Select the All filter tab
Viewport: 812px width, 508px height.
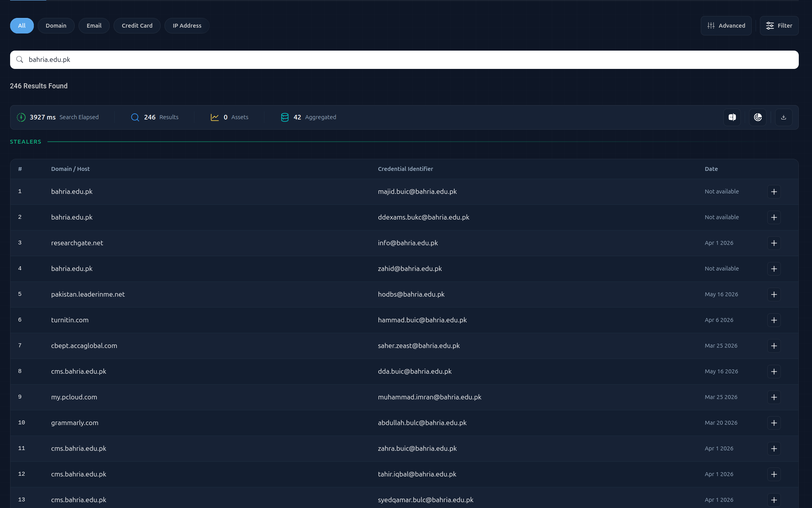click(22, 26)
